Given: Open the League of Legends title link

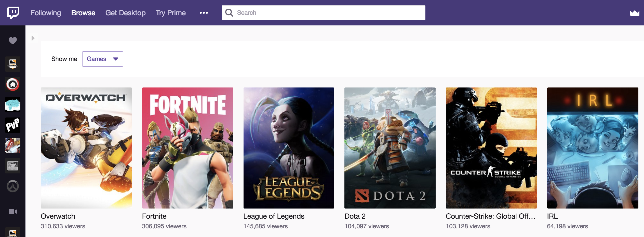Looking at the screenshot, I should point(274,216).
